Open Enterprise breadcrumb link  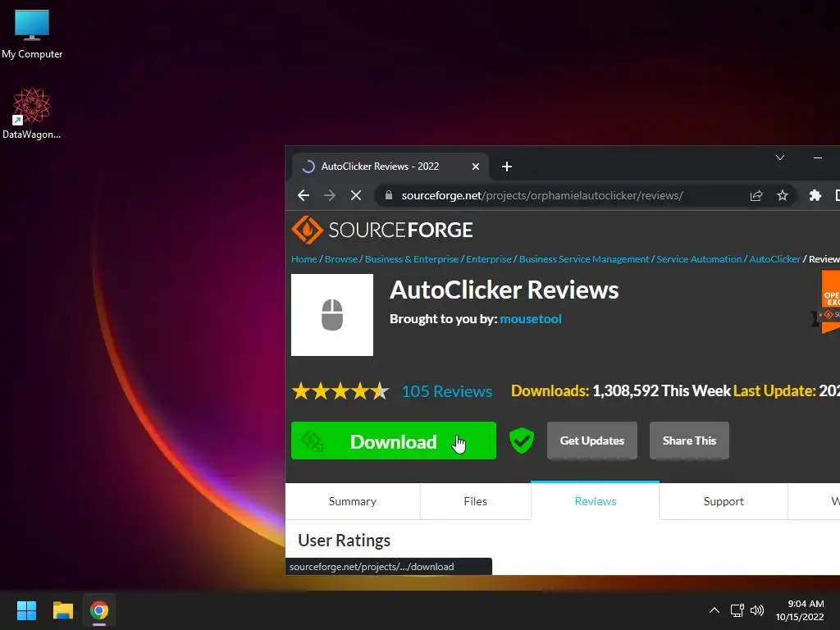tap(489, 259)
